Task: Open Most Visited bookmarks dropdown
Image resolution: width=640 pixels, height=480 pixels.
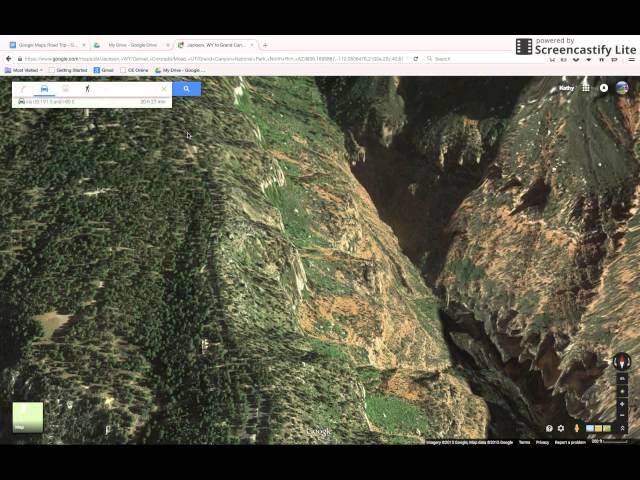Action: [x=23, y=70]
